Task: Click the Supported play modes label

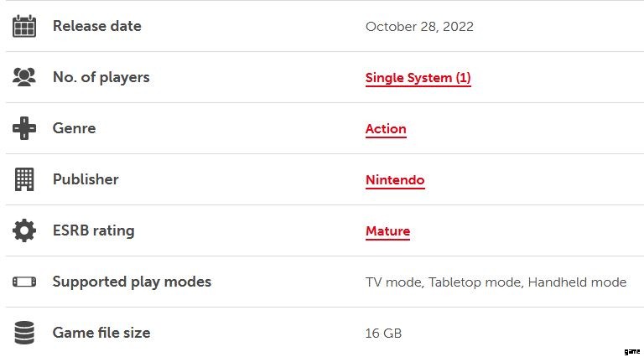Action: tap(132, 282)
